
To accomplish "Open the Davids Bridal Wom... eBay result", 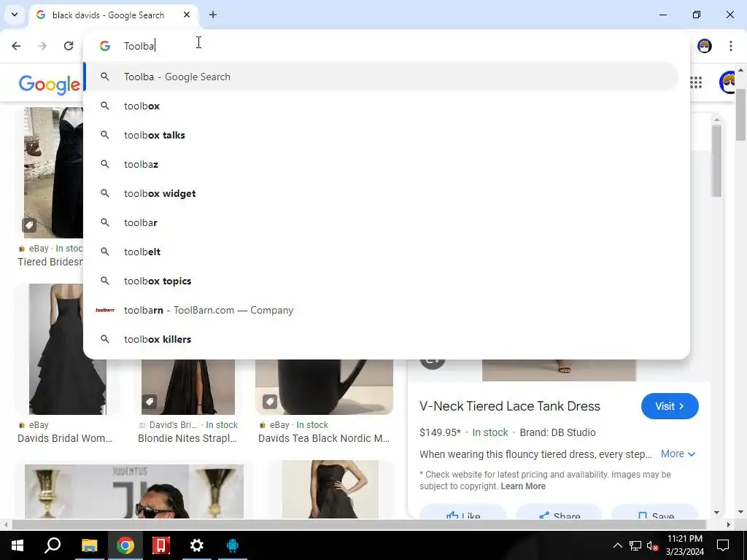I will pos(65,438).
